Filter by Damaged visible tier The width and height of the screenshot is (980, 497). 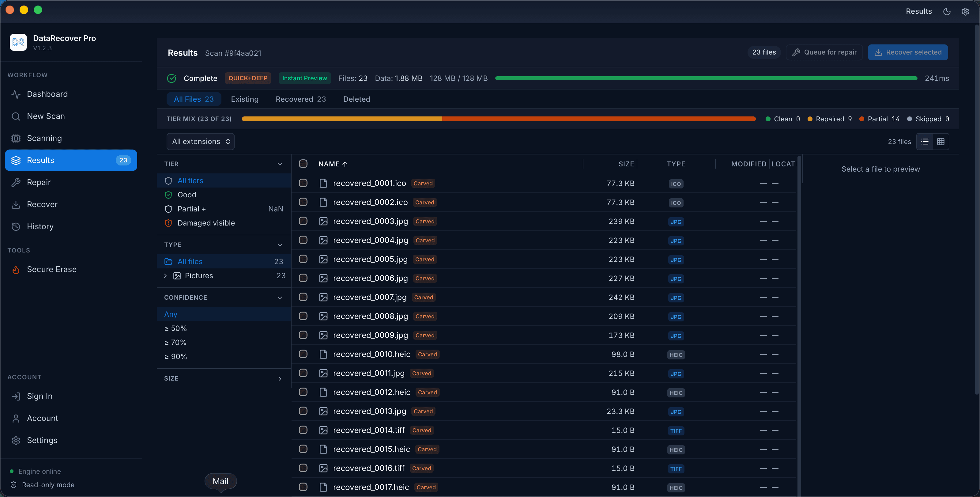click(x=224, y=223)
